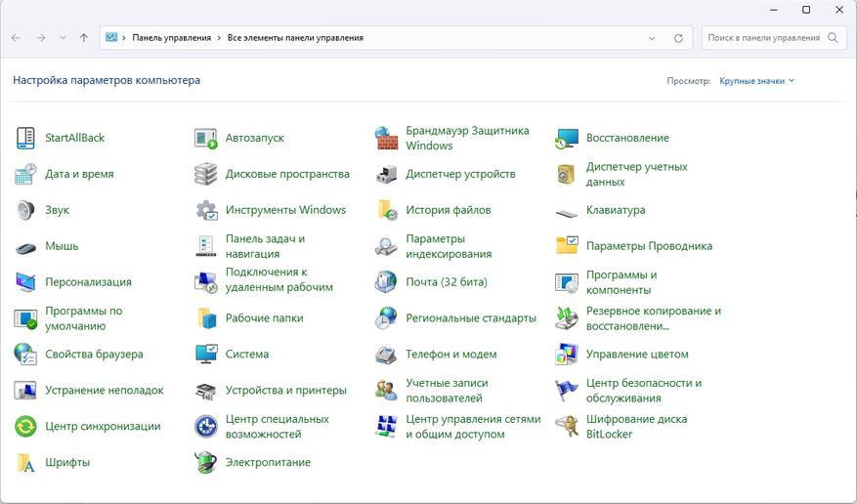This screenshot has width=857, height=504.
Task: Open Брандмауэр Защитника Windows icon
Action: pyautogui.click(x=386, y=138)
